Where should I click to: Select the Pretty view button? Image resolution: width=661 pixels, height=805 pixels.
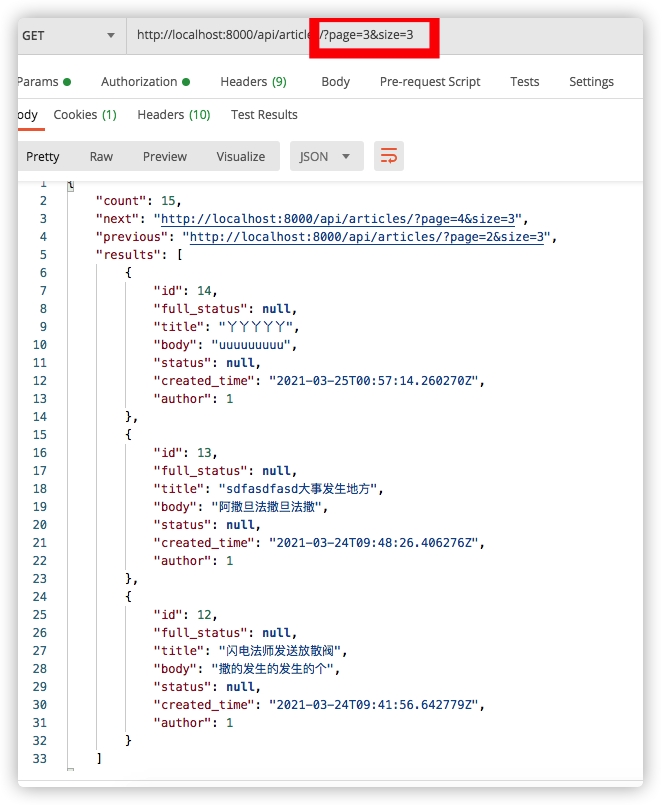point(43,156)
